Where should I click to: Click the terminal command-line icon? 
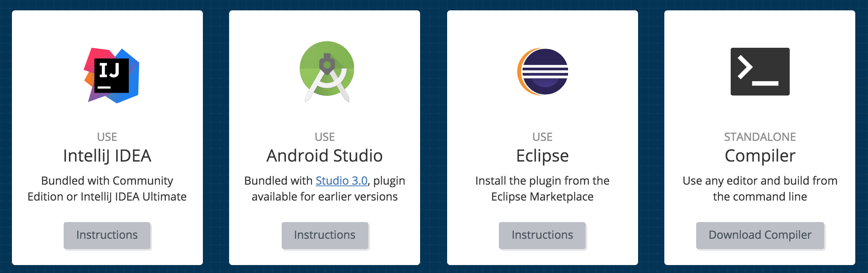[x=760, y=72]
